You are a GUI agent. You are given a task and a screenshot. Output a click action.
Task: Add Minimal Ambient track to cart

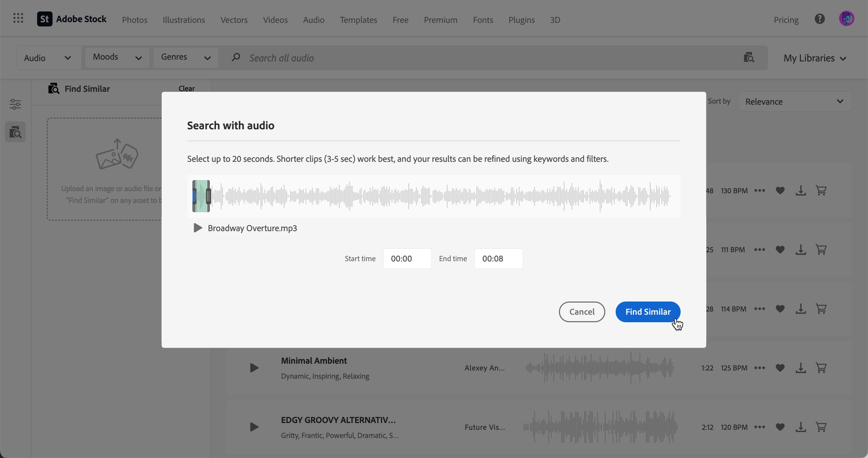pos(821,368)
